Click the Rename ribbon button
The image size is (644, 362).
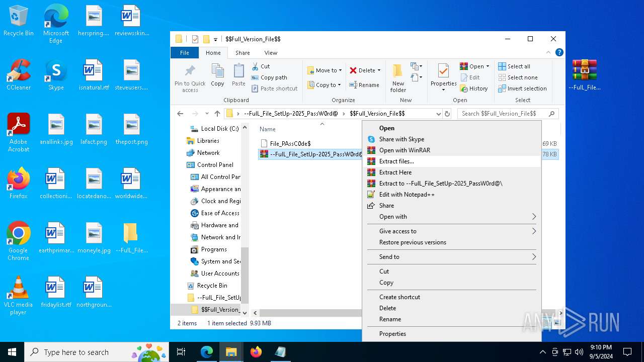[365, 85]
